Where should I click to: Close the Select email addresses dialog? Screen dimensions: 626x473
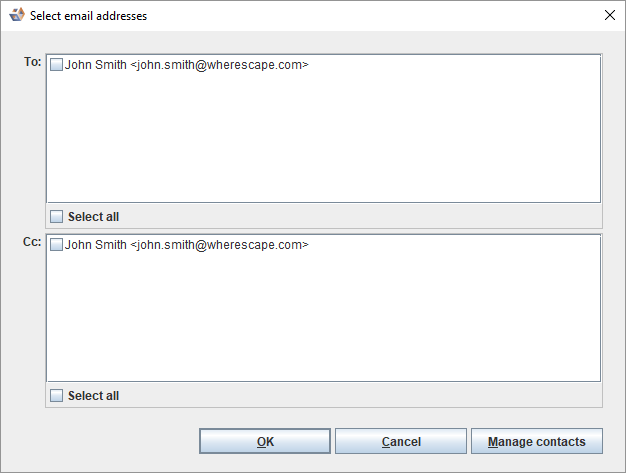(x=610, y=15)
